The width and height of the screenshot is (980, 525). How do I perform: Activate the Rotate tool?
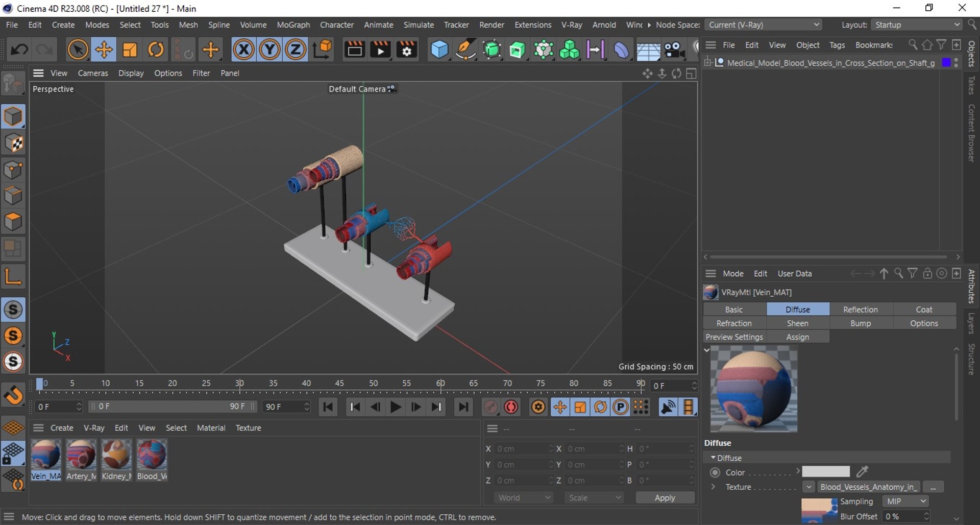point(156,50)
